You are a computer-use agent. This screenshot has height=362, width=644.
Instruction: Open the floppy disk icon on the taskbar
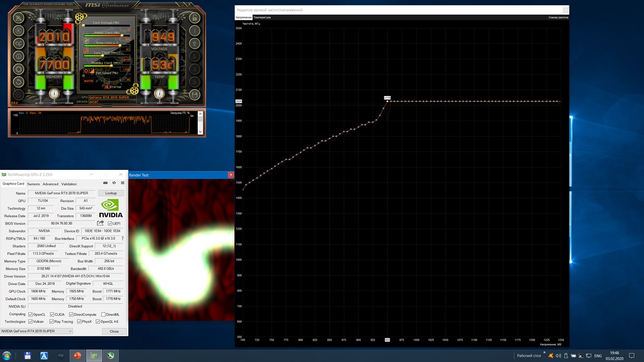point(28,355)
